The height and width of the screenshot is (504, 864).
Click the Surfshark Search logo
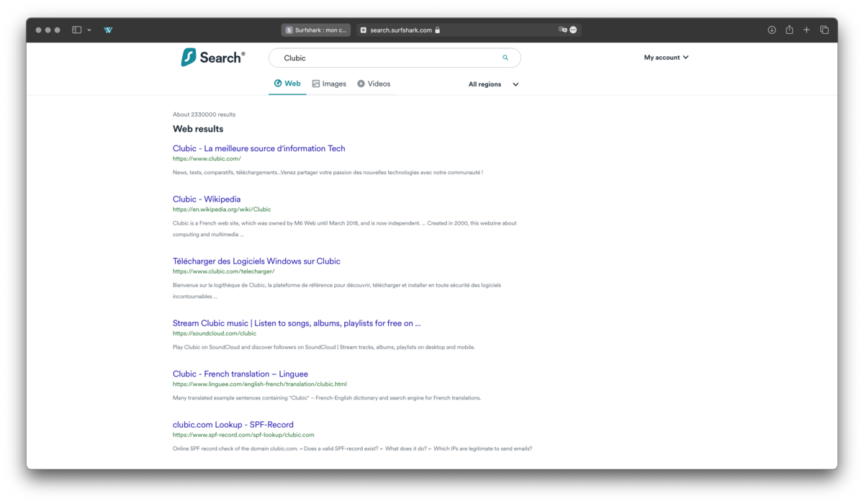click(x=213, y=58)
